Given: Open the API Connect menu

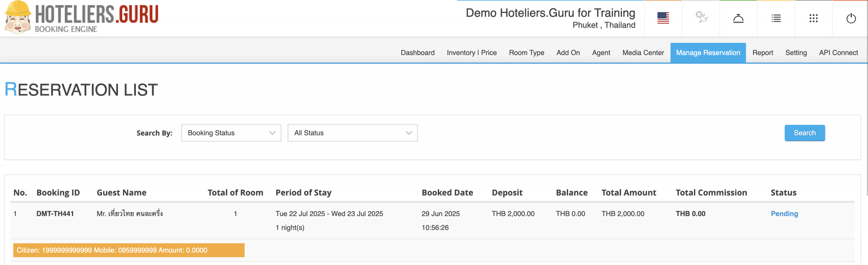Looking at the screenshot, I should (x=838, y=53).
